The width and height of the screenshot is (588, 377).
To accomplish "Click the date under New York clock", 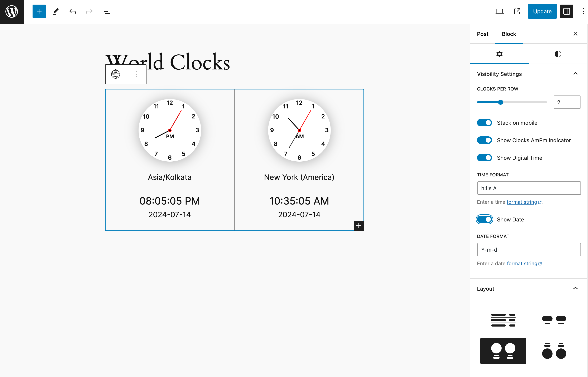I will tap(299, 214).
